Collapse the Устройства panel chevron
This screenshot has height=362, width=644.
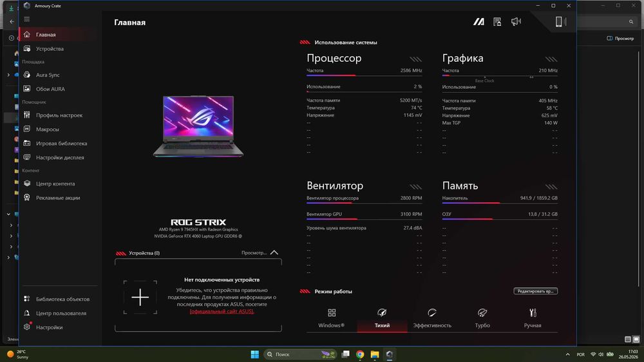click(274, 252)
